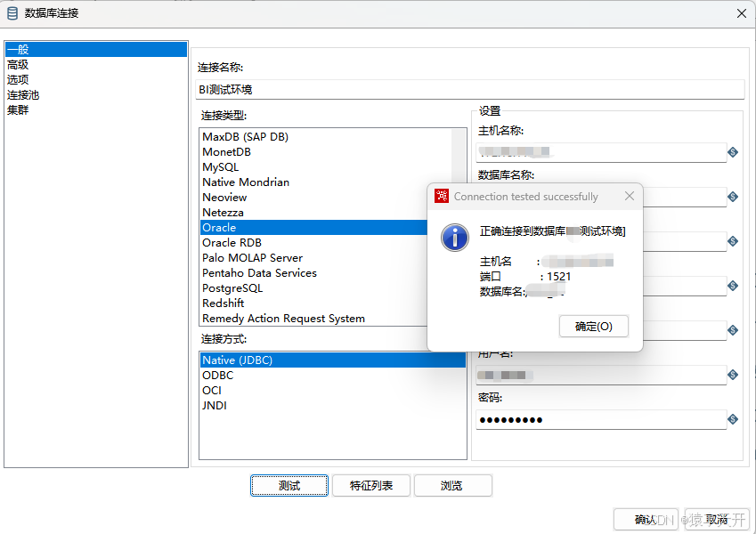Click the 测试 button

pos(289,485)
